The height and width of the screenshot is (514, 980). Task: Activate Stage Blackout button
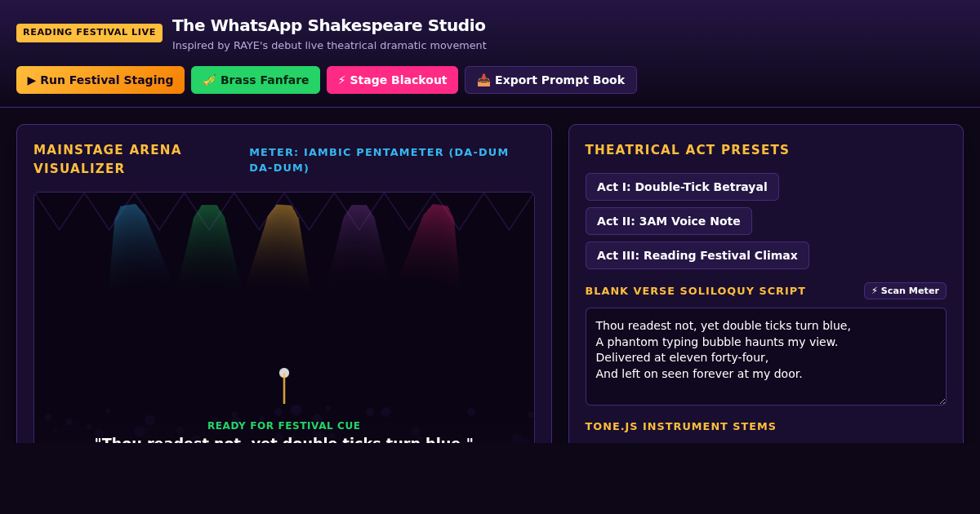(392, 80)
